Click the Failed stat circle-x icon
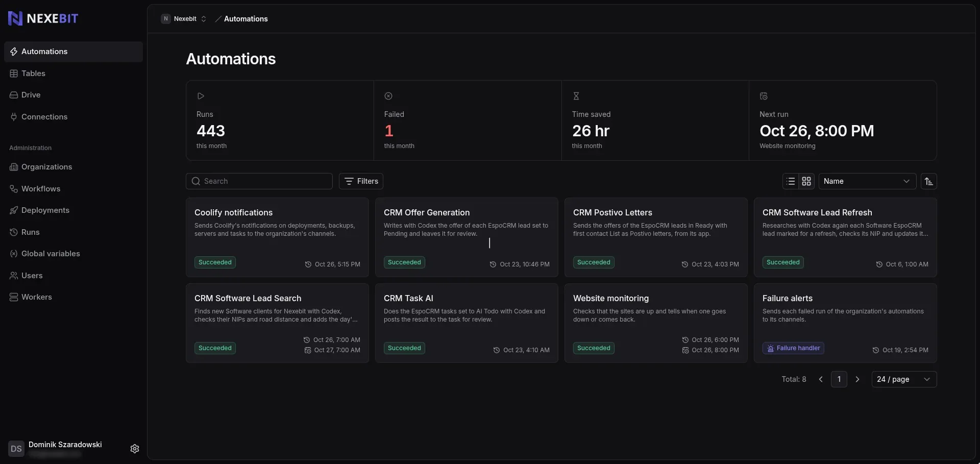This screenshot has width=980, height=464. click(388, 96)
